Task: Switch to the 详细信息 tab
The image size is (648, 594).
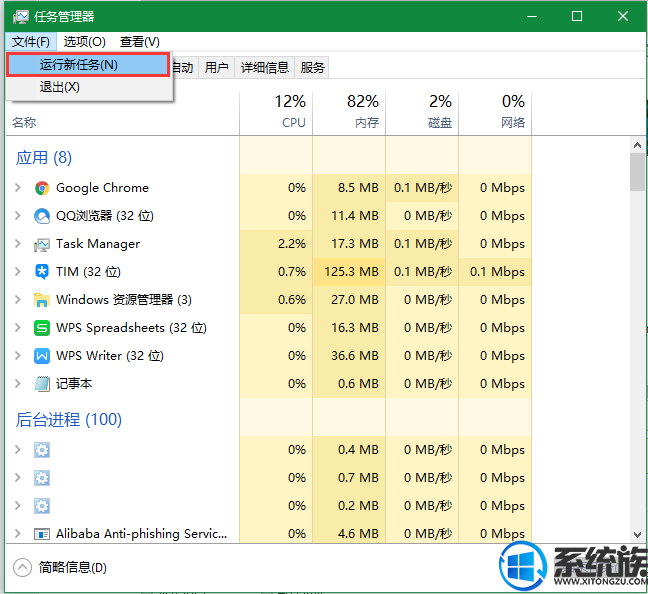Action: pyautogui.click(x=264, y=67)
